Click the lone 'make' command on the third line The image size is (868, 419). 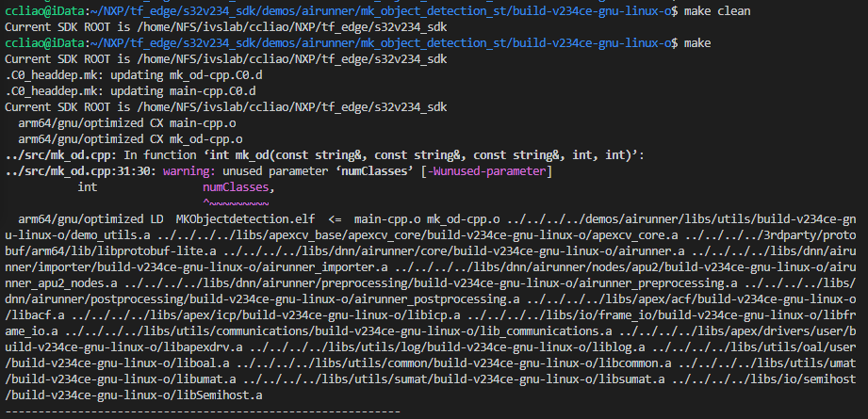click(x=698, y=43)
